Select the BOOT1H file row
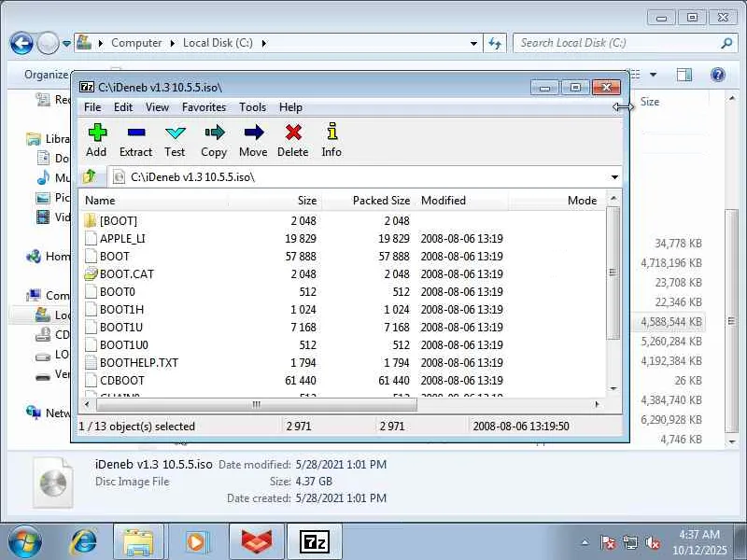The width and height of the screenshot is (747, 560). [343, 310]
